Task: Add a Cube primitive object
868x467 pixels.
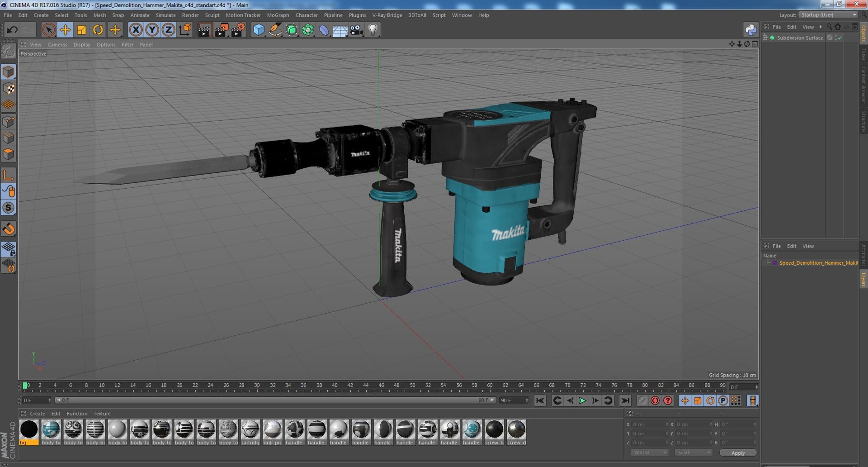Action: coord(259,30)
